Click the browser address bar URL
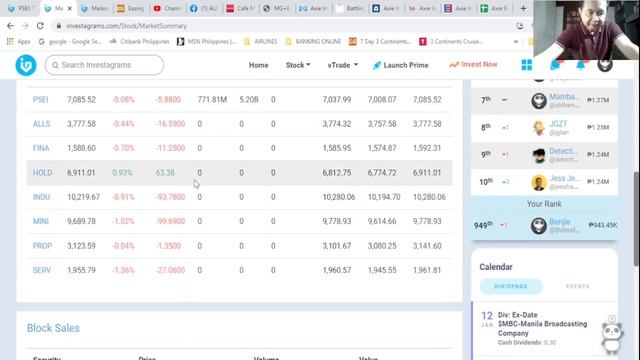640x360 pixels. 127,26
